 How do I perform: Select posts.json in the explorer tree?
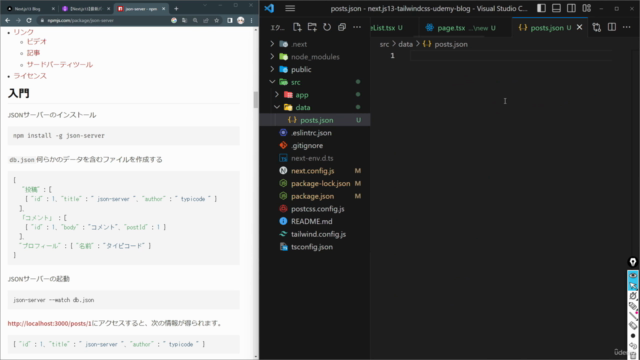click(x=315, y=120)
